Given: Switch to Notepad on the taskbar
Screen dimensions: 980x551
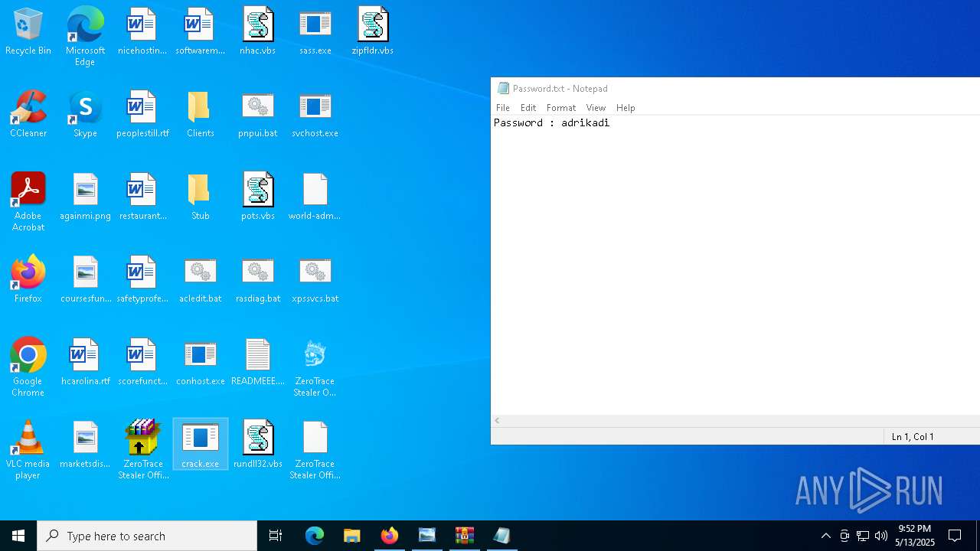Looking at the screenshot, I should coord(502,536).
